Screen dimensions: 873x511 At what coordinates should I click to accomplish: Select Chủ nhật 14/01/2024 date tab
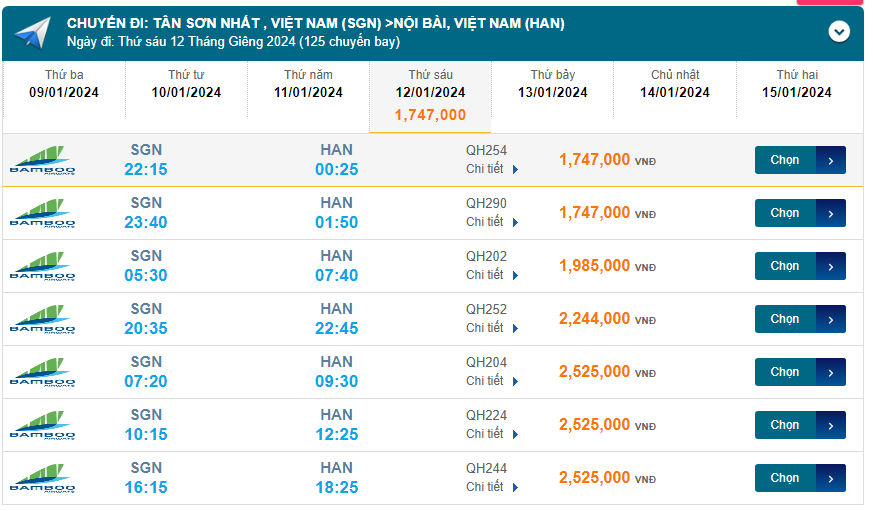coord(675,84)
